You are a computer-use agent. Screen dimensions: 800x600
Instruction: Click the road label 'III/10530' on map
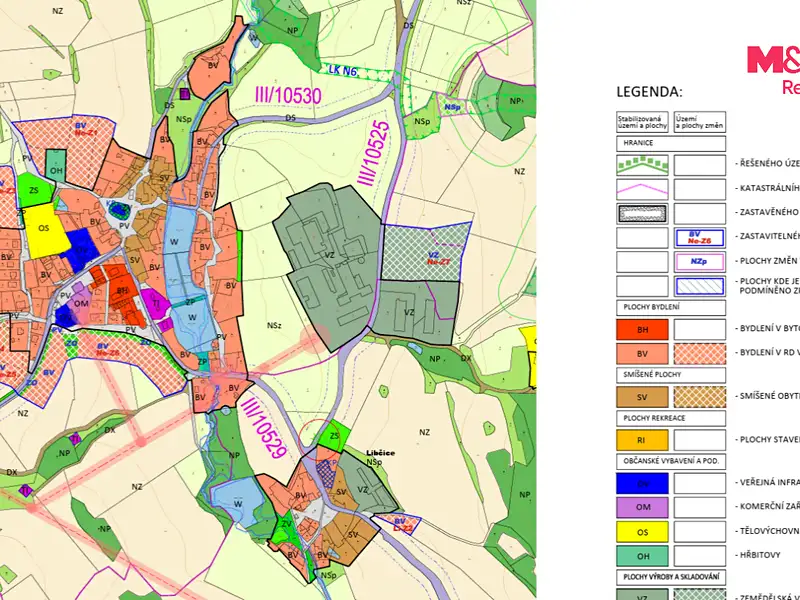click(x=288, y=96)
